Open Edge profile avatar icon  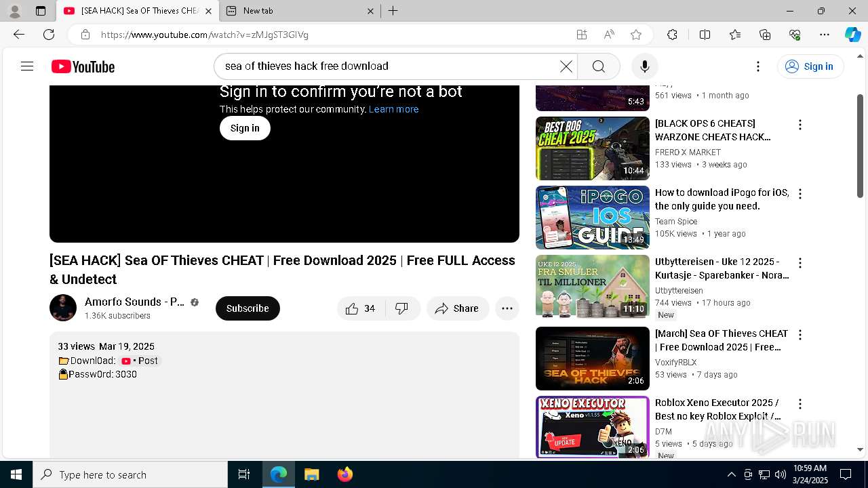(14, 11)
